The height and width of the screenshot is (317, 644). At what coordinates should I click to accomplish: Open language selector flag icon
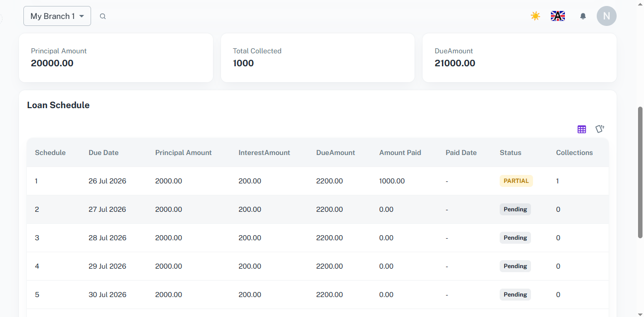[x=558, y=16]
